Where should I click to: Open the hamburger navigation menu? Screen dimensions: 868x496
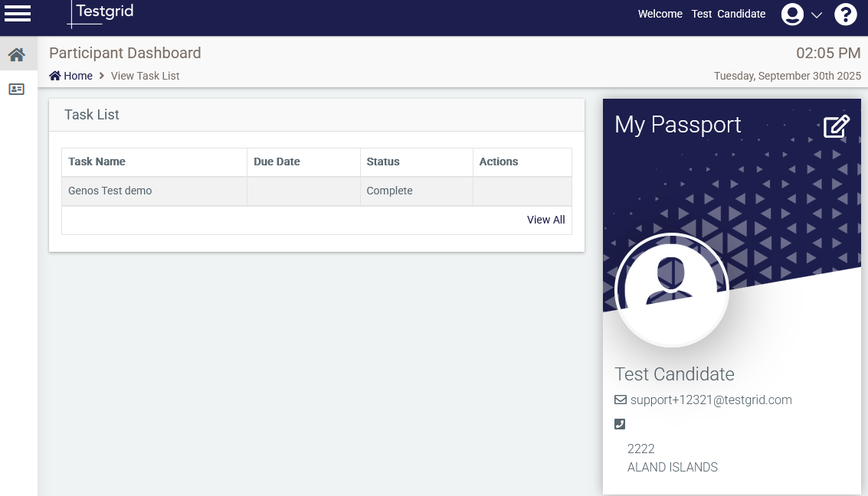(x=18, y=13)
